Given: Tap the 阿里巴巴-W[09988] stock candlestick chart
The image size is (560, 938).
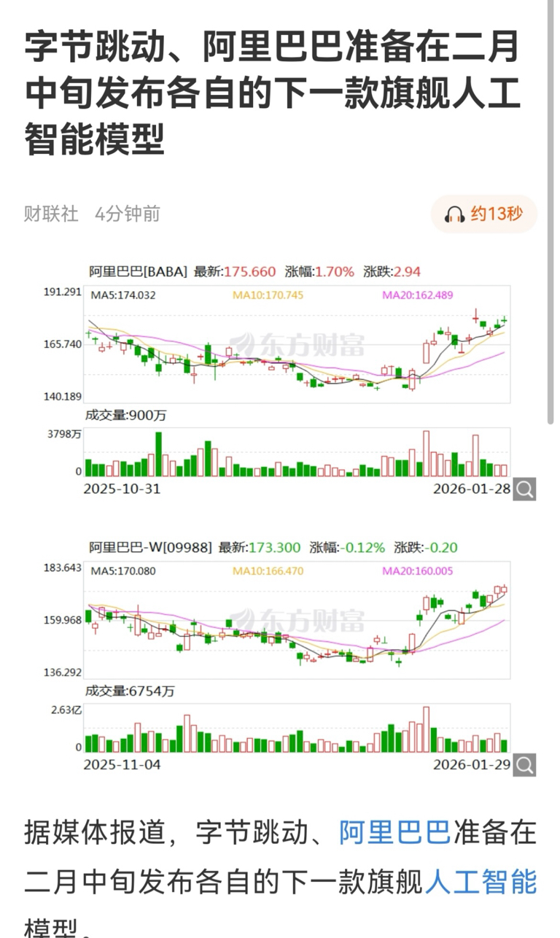Looking at the screenshot, I should [297, 620].
